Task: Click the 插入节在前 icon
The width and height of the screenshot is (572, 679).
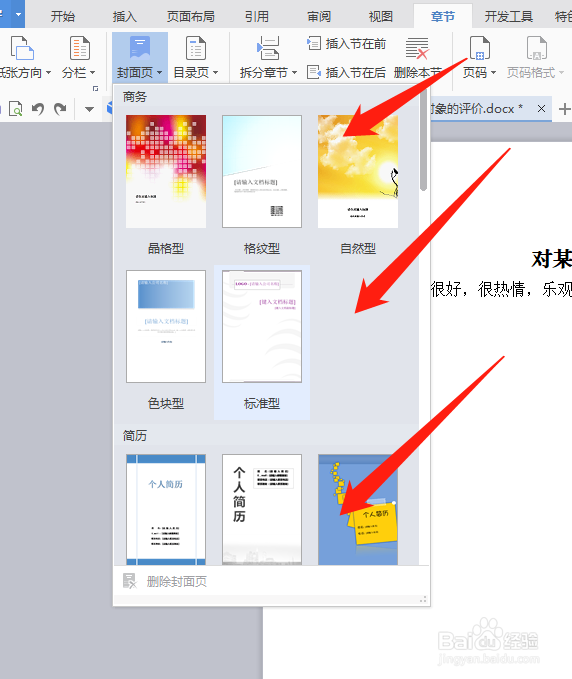Action: point(314,43)
